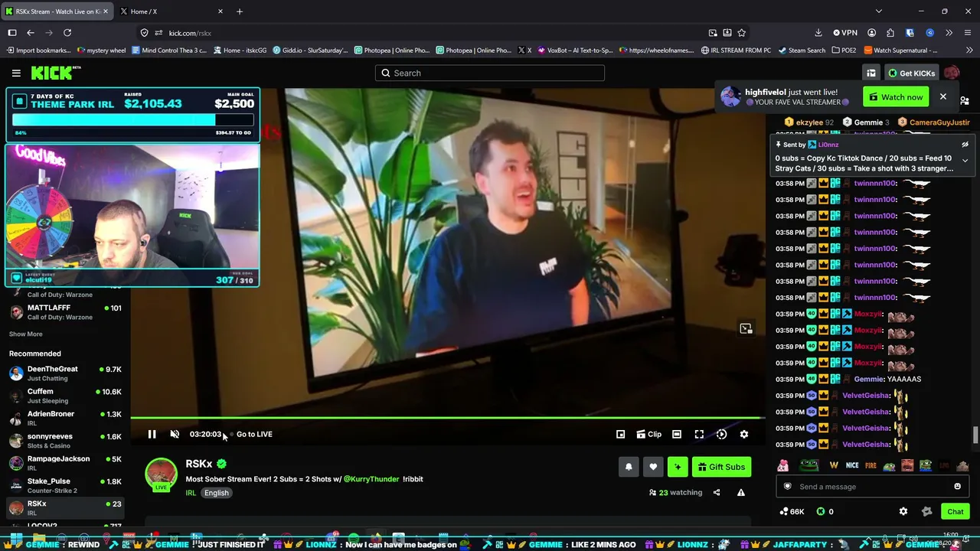The height and width of the screenshot is (551, 980).
Task: Click the IRL category link under stream title
Action: pos(191,493)
